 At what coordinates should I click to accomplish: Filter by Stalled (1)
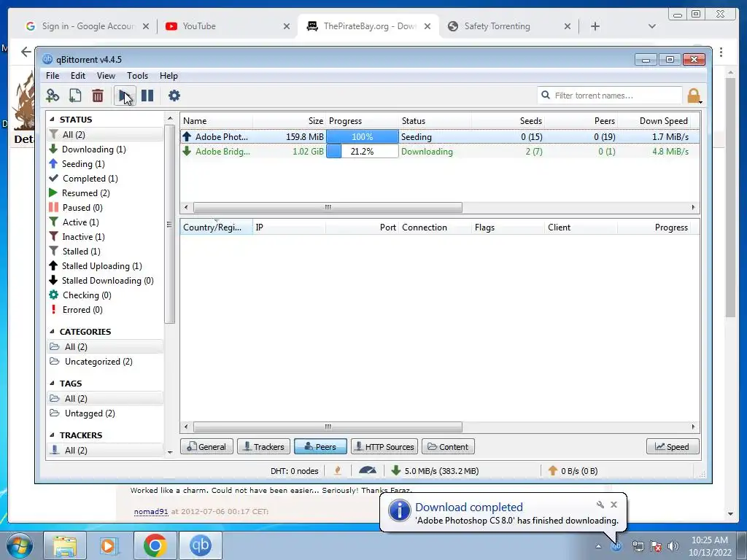[x=105, y=252]
